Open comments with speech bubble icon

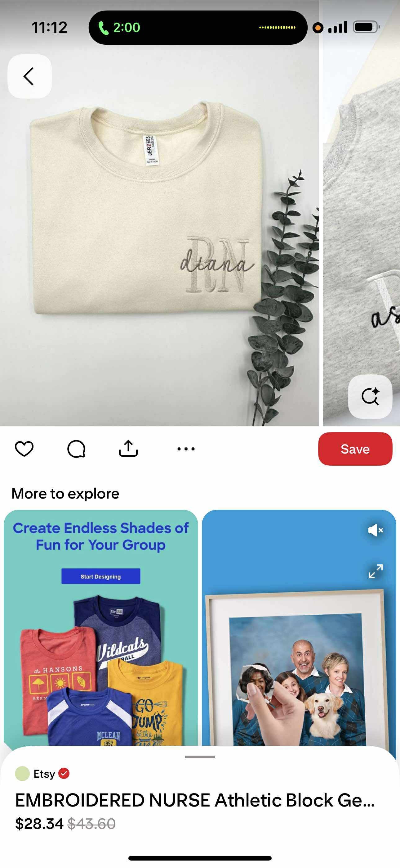(x=76, y=449)
